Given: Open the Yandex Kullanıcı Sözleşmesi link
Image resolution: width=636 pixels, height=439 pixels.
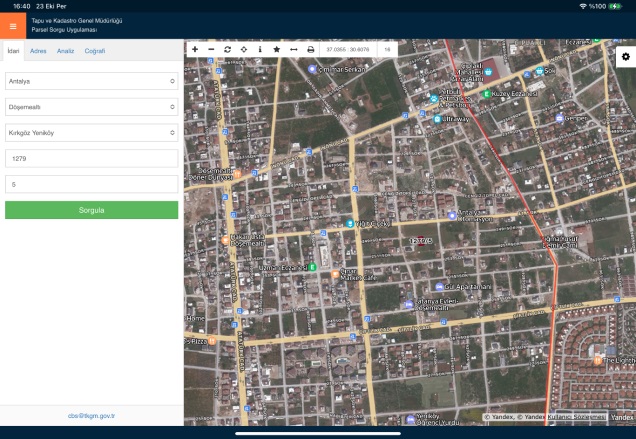Looking at the screenshot, I should (576, 416).
